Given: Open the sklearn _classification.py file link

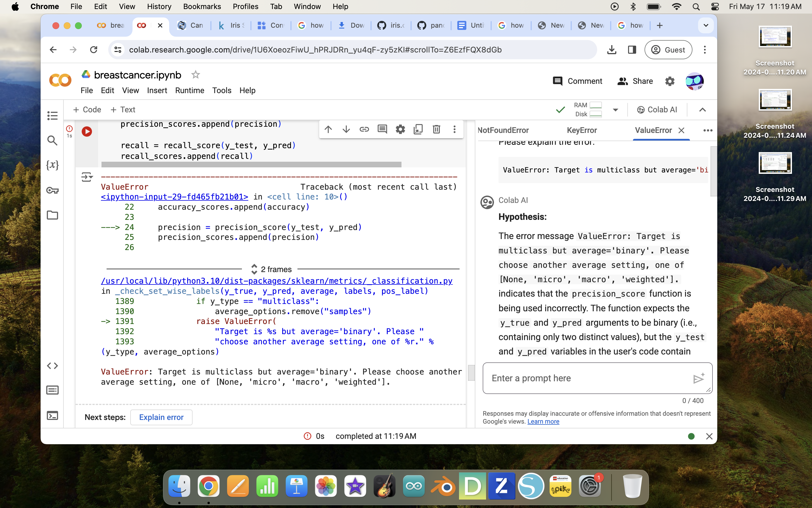Looking at the screenshot, I should point(277,281).
